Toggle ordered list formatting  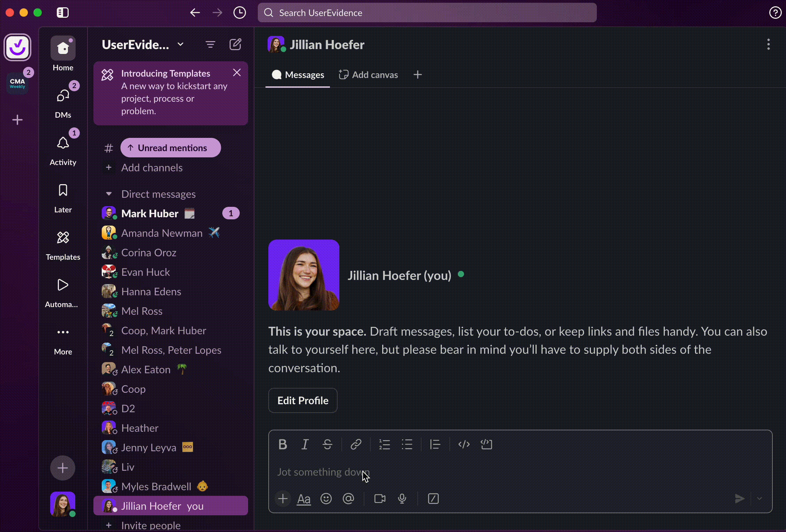tap(385, 445)
